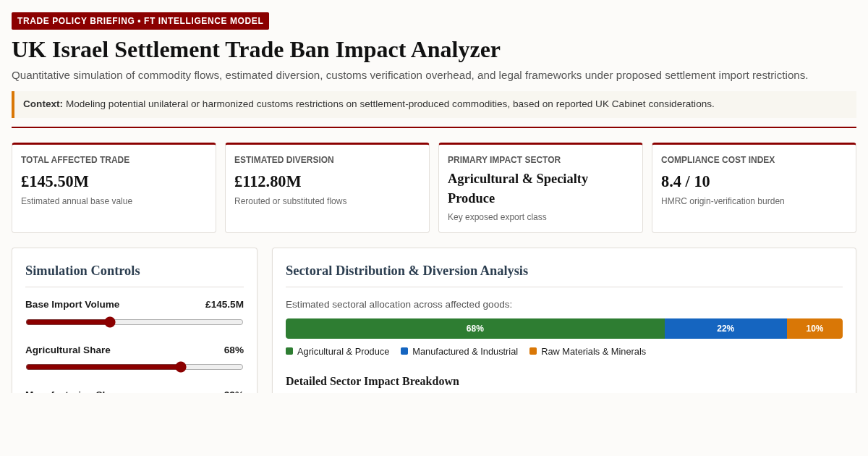Click the Sectoral Distribution & Diversion Analysis heading

[x=407, y=271]
